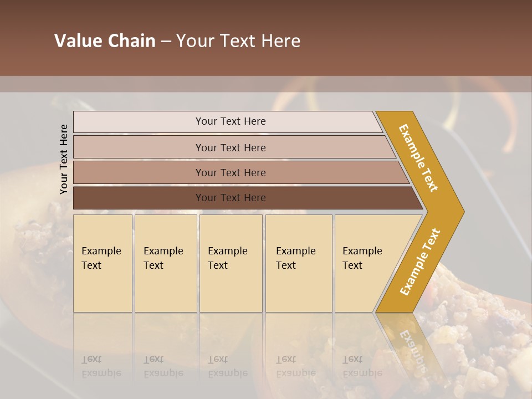
Task: Select the lower 'Example Text' on the gold chevron
Action: pos(420,262)
